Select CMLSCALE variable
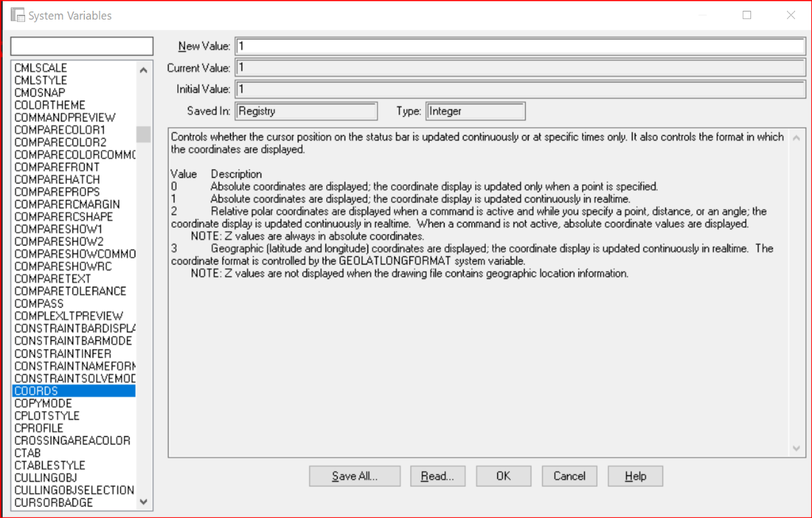 click(x=41, y=68)
